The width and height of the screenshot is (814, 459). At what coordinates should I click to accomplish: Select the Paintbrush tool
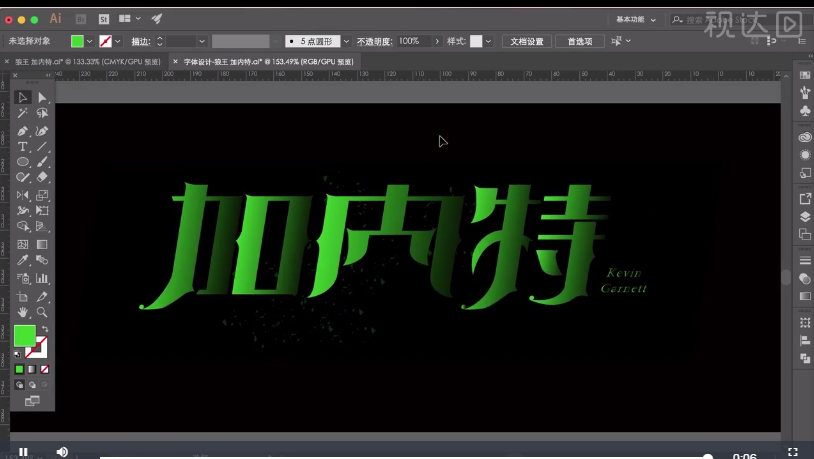pos(42,162)
